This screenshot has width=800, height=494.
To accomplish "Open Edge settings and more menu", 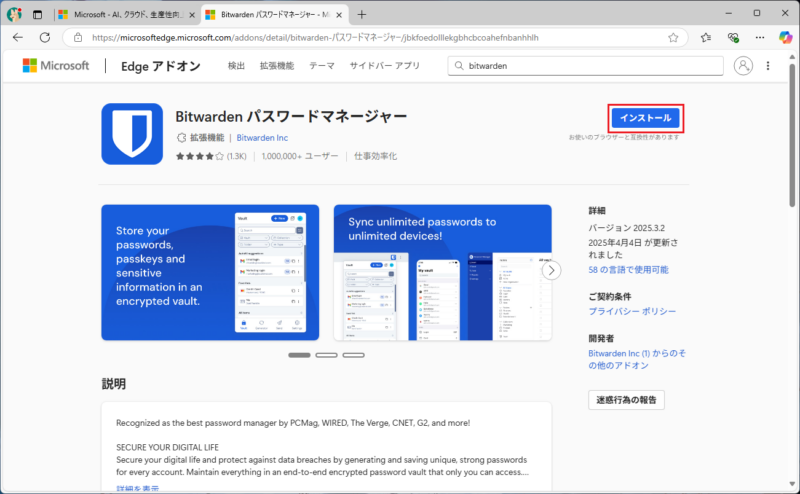I will (760, 37).
